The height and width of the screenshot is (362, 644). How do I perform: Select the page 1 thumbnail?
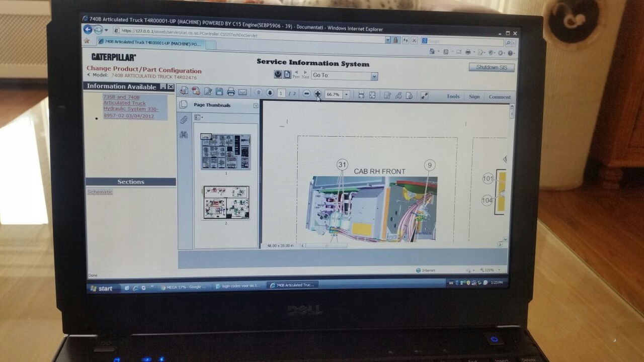click(x=225, y=152)
